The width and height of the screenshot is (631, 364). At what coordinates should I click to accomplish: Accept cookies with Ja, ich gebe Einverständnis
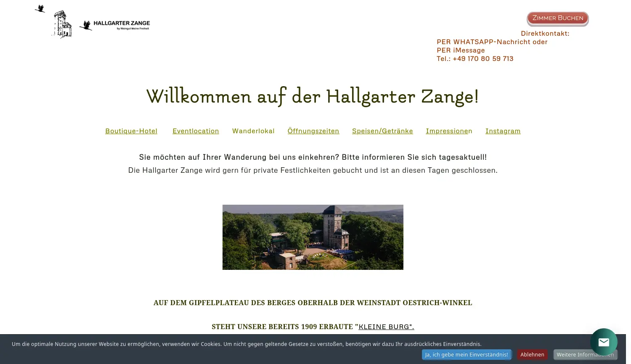pos(466,355)
